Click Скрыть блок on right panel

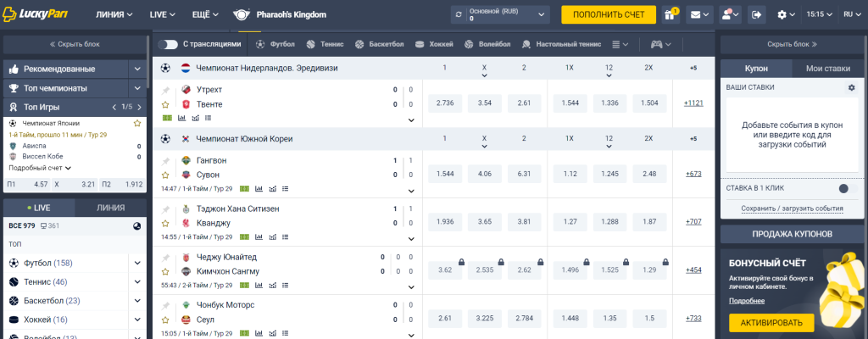[x=792, y=44]
